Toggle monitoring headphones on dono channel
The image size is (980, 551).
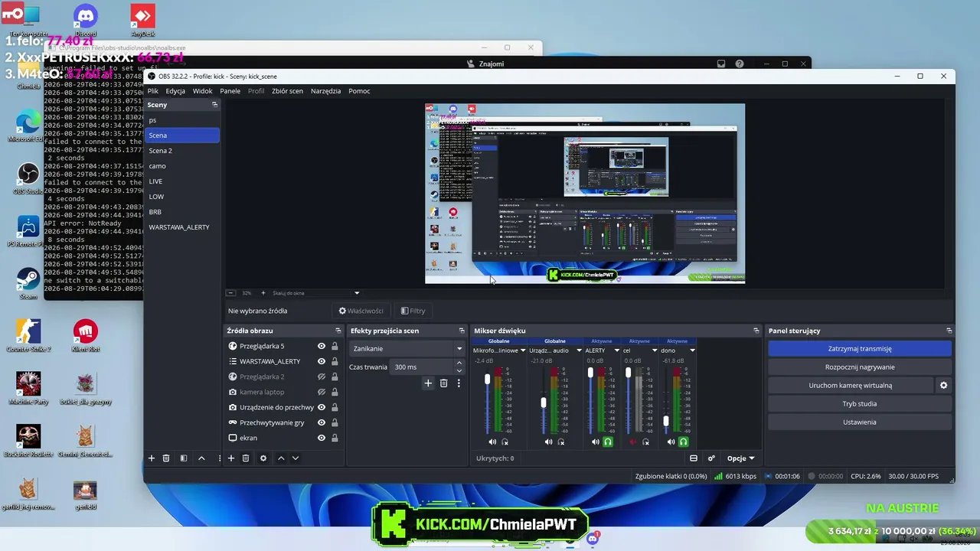click(x=684, y=442)
